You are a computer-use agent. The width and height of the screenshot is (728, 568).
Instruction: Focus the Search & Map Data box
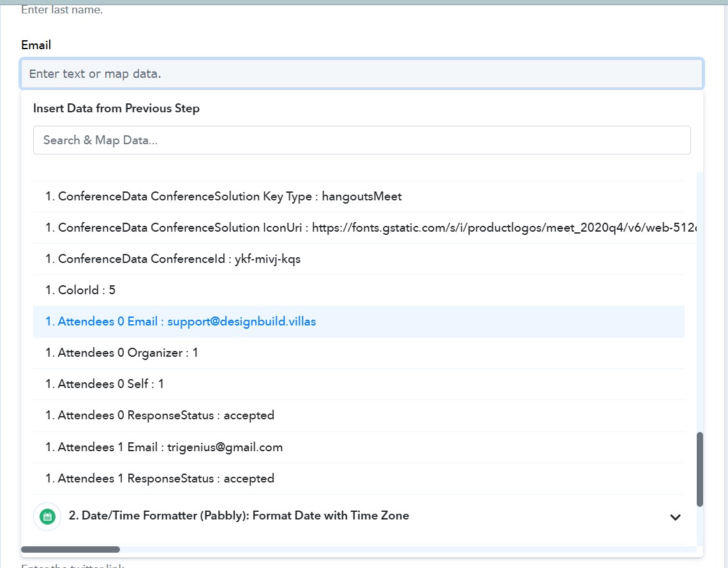362,140
